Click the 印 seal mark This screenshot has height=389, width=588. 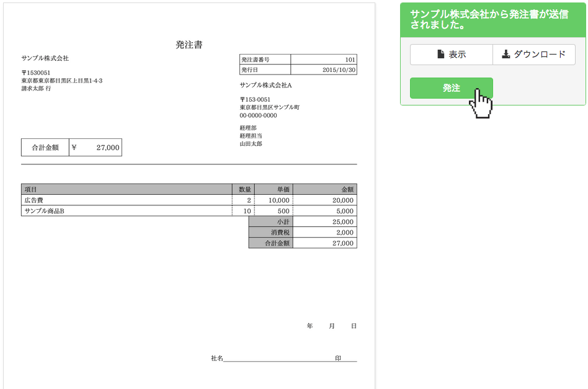tap(338, 358)
